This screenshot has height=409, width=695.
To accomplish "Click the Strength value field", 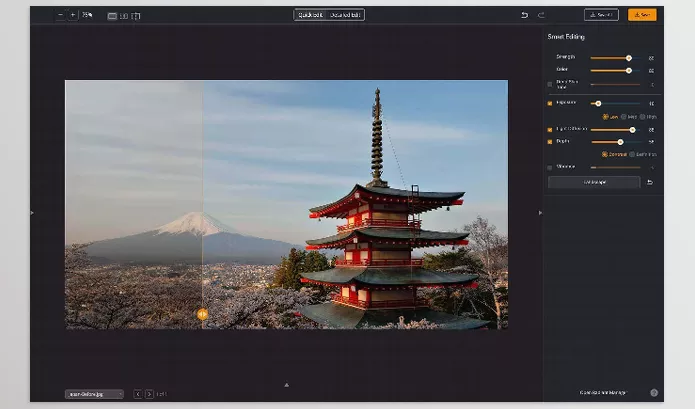I will pyautogui.click(x=651, y=58).
